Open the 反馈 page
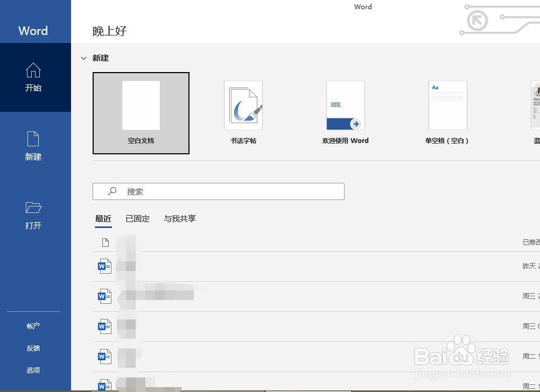 pos(33,348)
